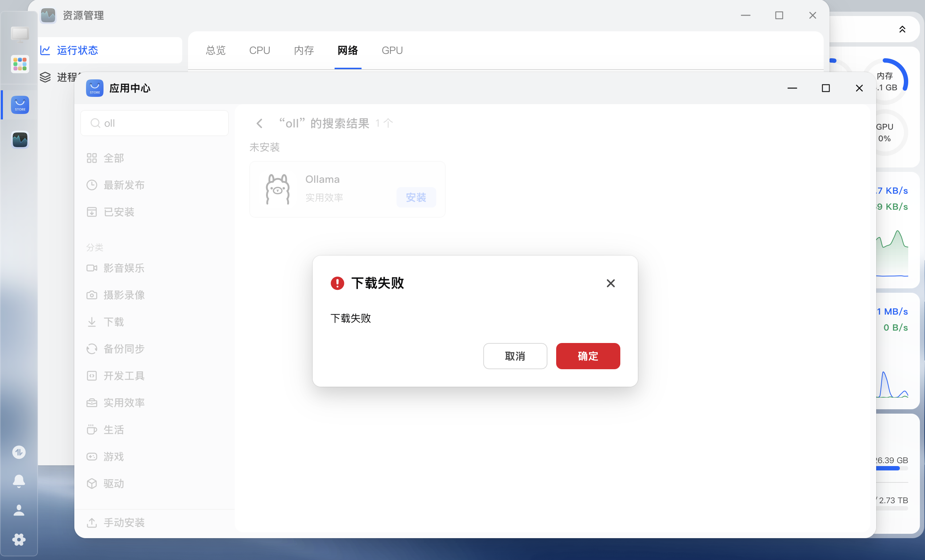Open the App Store from the dock

click(20, 105)
